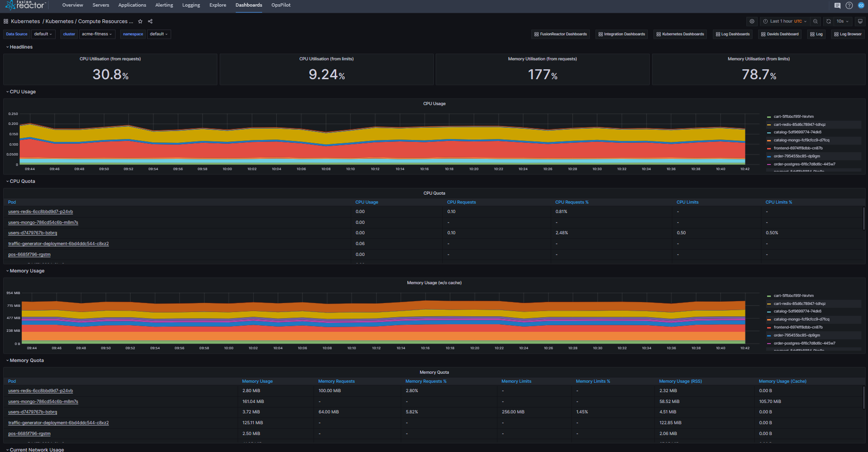The height and width of the screenshot is (452, 868).
Task: Go to the Alerting tab
Action: point(164,5)
